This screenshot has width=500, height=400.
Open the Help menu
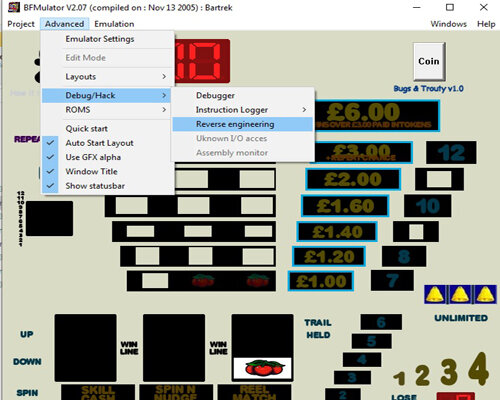[486, 24]
